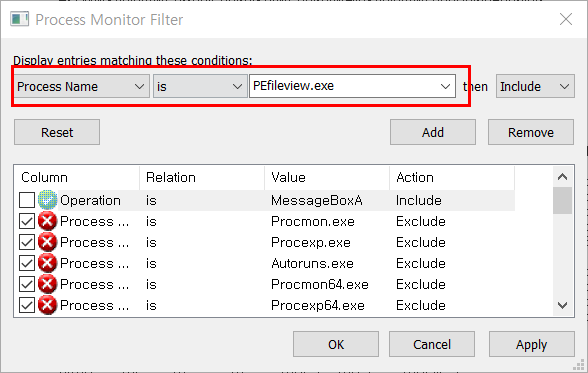Select the Procmon.exe value cell
The image size is (588, 373).
(x=313, y=222)
